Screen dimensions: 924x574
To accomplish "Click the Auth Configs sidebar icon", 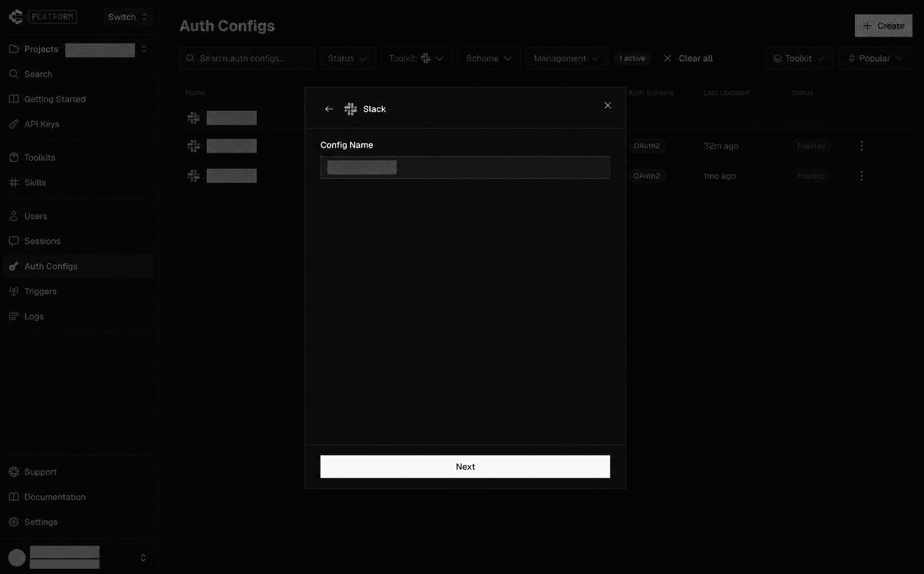I will pyautogui.click(x=14, y=266).
